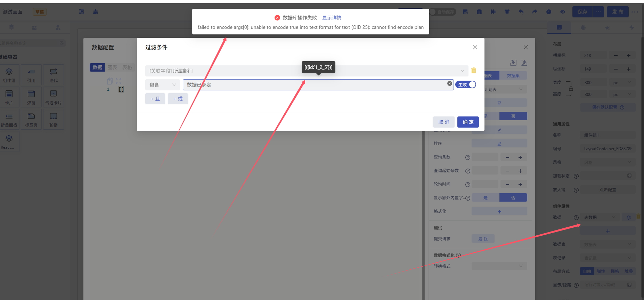The image size is (644, 300).
Task: Delete the 所属部门 filter condition via trash icon
Action: click(x=473, y=71)
